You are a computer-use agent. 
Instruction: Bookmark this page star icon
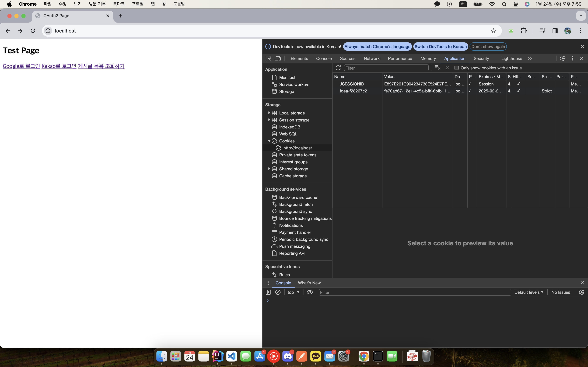[x=493, y=31]
